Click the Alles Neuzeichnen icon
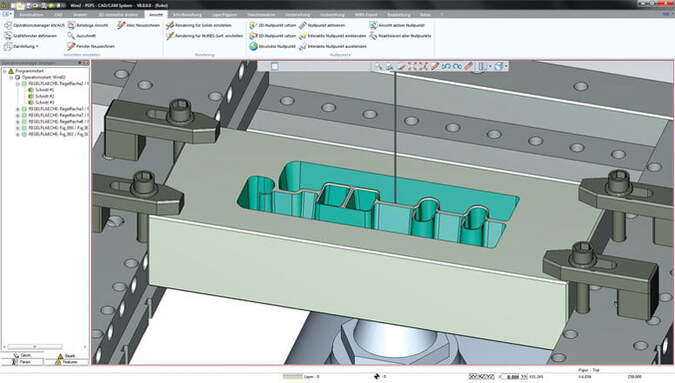The image size is (675, 383). point(121,25)
